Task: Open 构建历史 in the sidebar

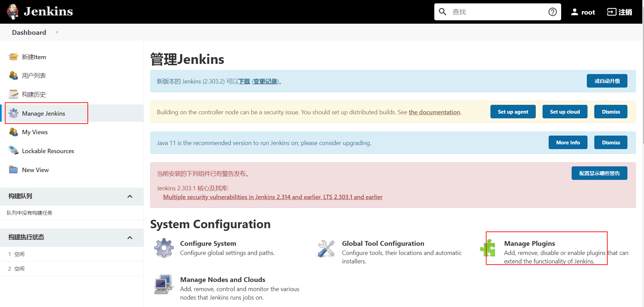Action: 34,94
